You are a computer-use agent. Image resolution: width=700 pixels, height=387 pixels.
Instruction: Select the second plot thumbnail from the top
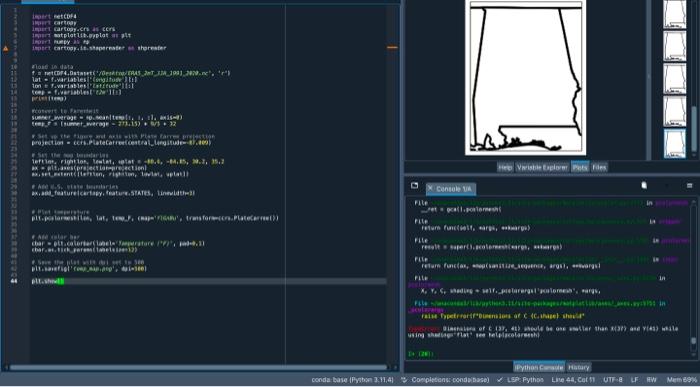[675, 46]
